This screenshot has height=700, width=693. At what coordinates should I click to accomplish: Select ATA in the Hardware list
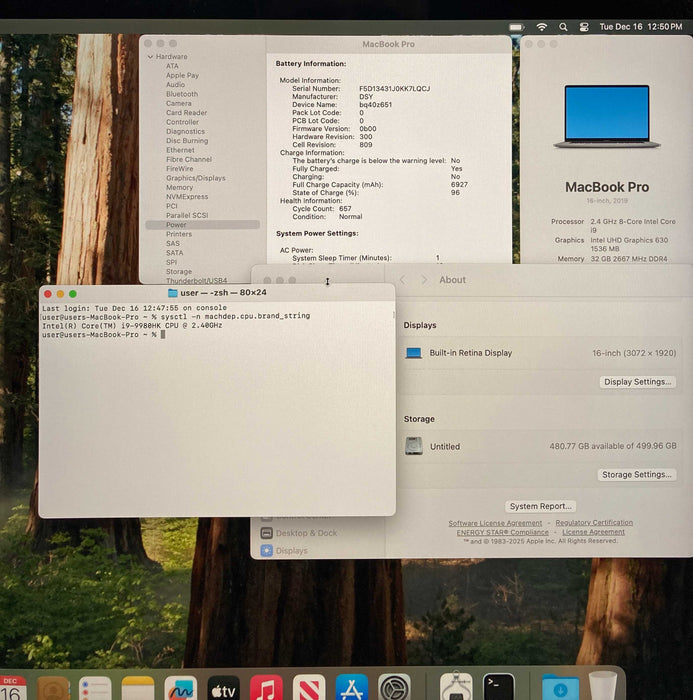click(172, 66)
